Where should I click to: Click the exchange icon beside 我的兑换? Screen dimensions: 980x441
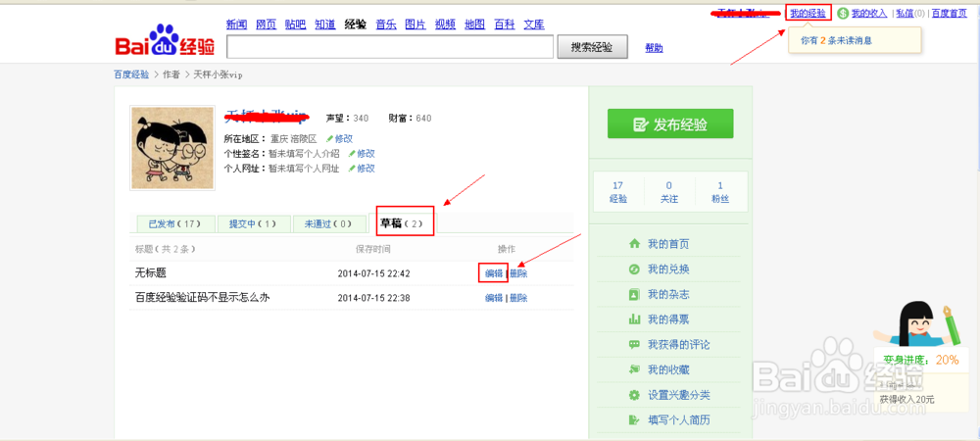tap(634, 269)
